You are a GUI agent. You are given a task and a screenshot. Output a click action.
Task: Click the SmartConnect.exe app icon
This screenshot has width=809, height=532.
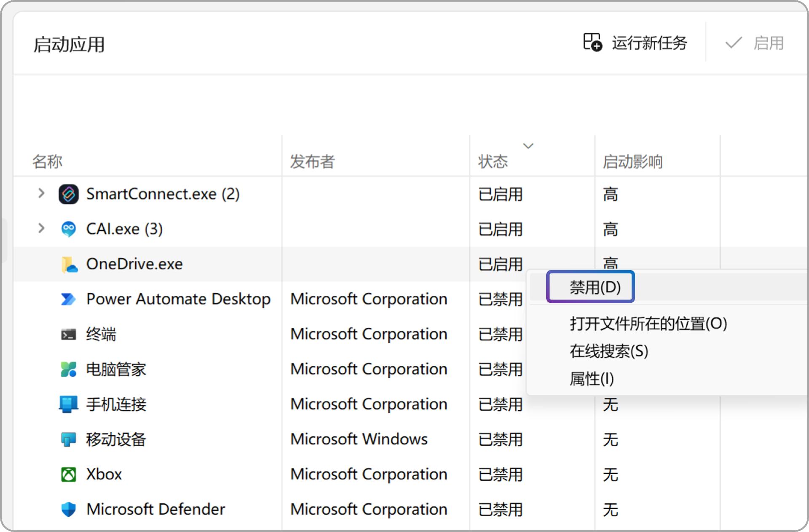[x=69, y=194]
